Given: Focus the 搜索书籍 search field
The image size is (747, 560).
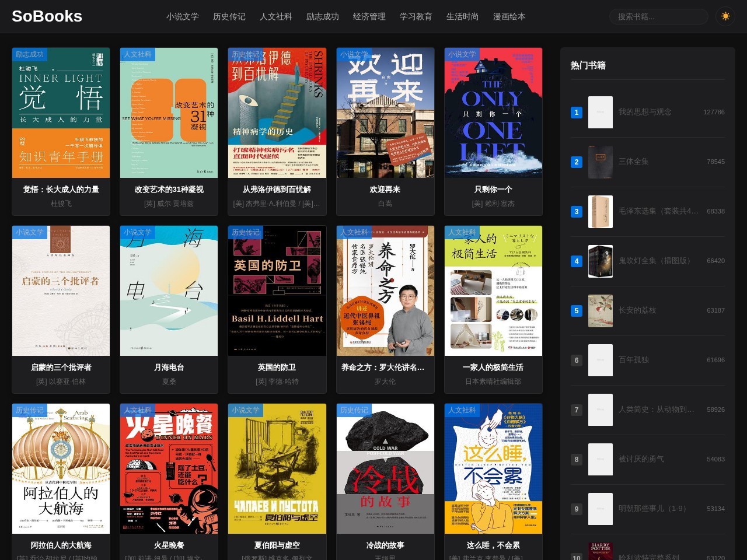Looking at the screenshot, I should (x=659, y=16).
